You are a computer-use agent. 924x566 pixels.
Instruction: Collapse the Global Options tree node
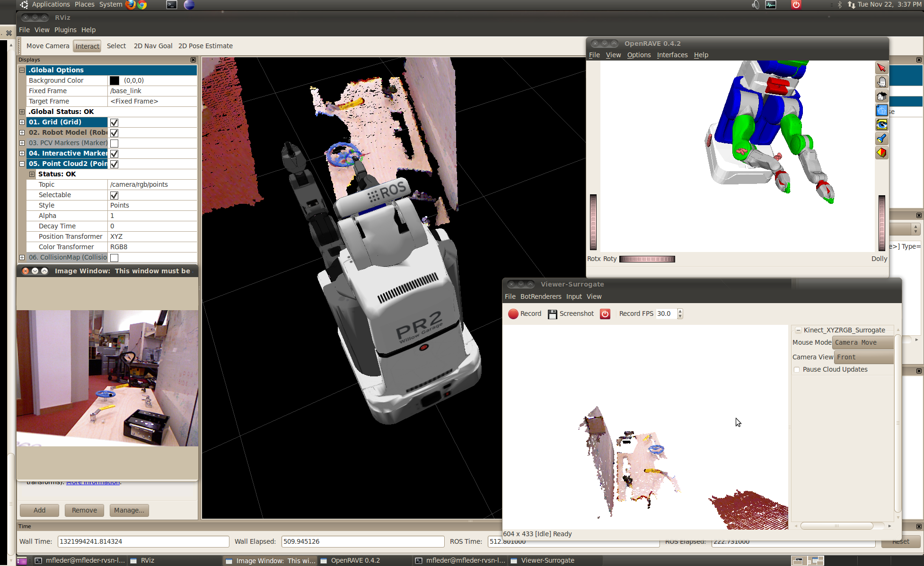click(x=22, y=70)
